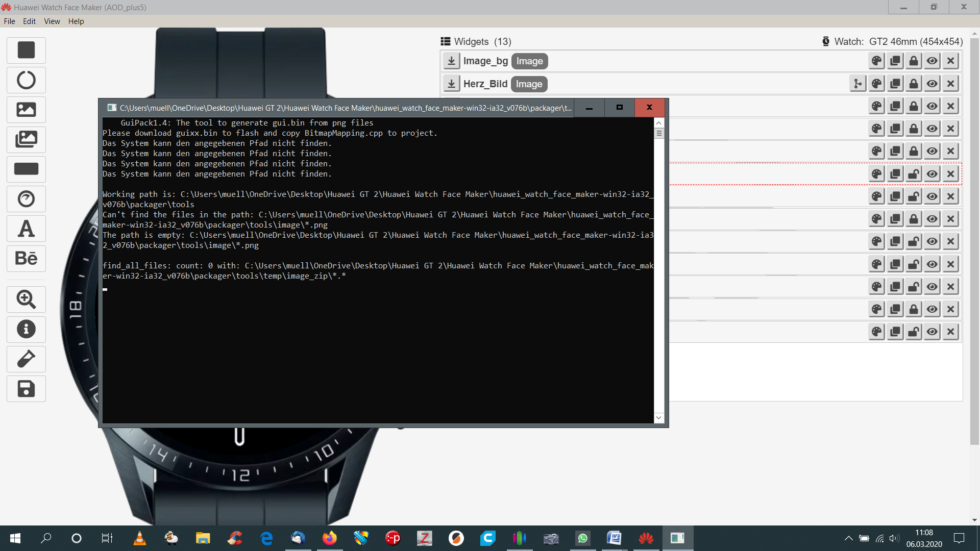
Task: Click the Widgets (13) panel header
Action: pyautogui.click(x=476, y=41)
